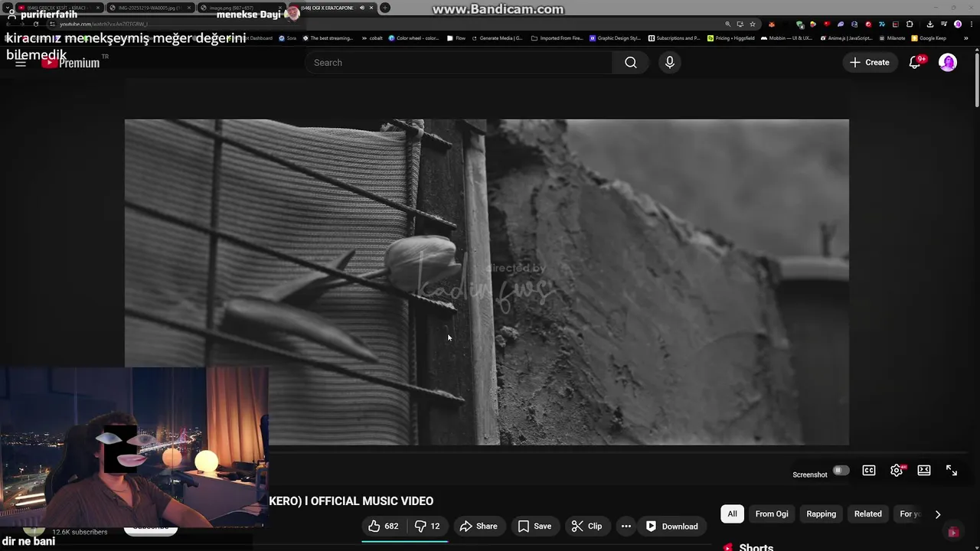Viewport: 980px width, 551px height.
Task: Select the Rapping chip
Action: pyautogui.click(x=821, y=514)
